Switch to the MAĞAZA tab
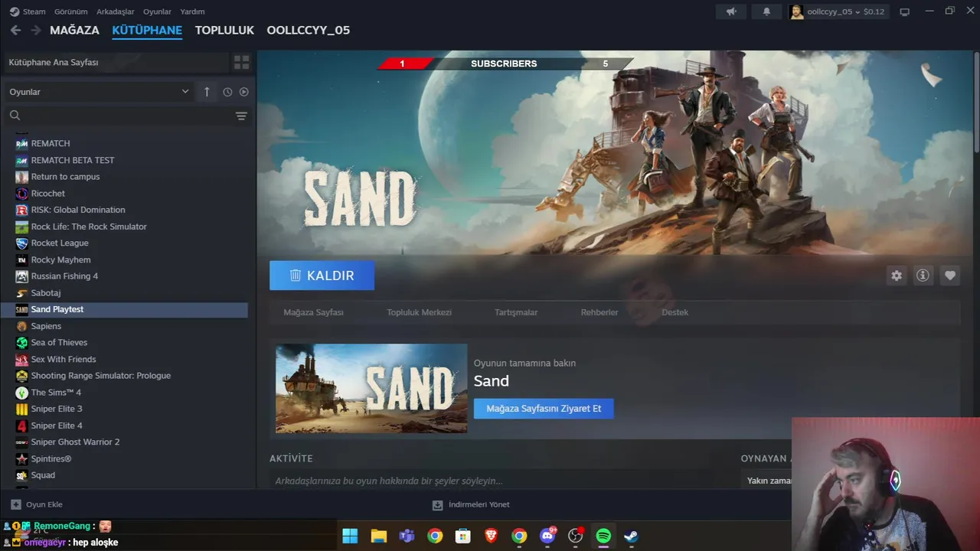Screen dimensions: 980x551 pyautogui.click(x=74, y=30)
